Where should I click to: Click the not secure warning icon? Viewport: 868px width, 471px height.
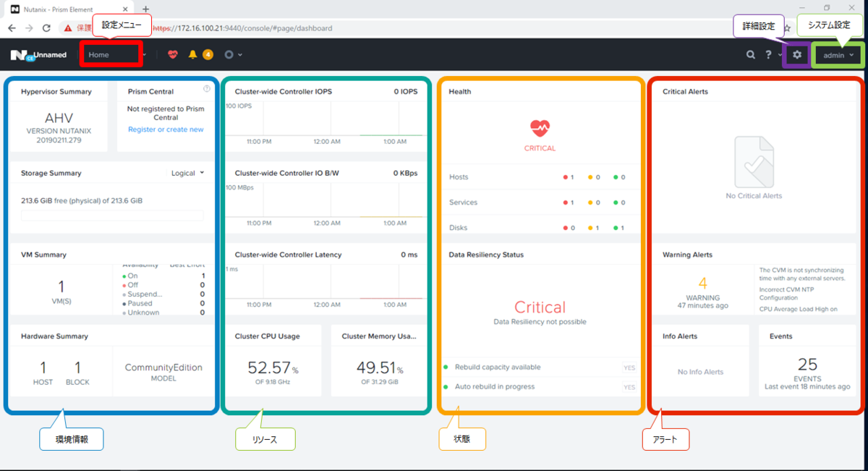[68, 28]
